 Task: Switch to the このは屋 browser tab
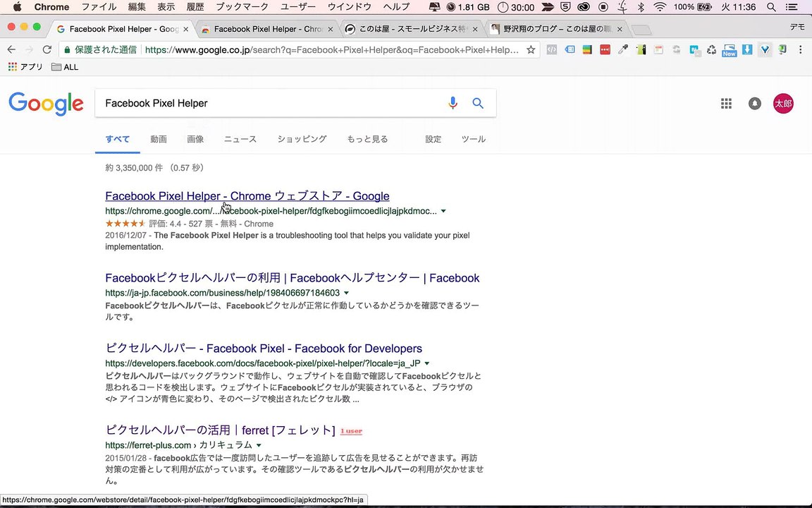coord(412,29)
